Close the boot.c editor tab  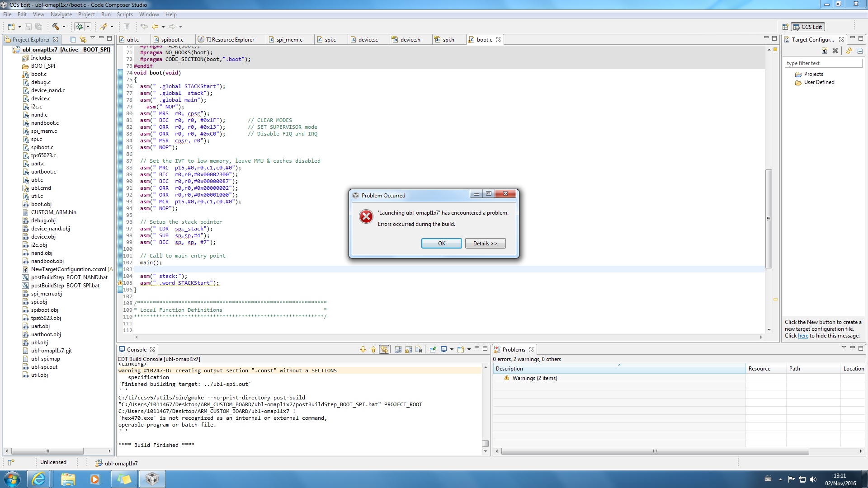pos(498,40)
